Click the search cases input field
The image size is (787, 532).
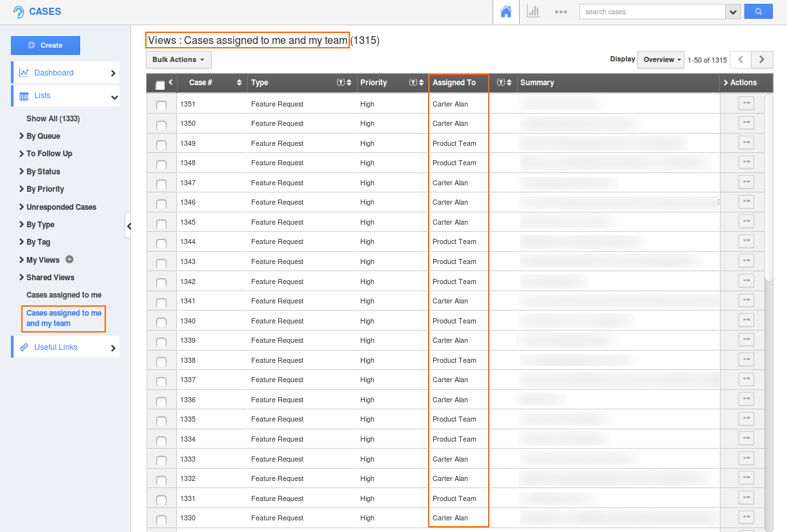tap(652, 12)
